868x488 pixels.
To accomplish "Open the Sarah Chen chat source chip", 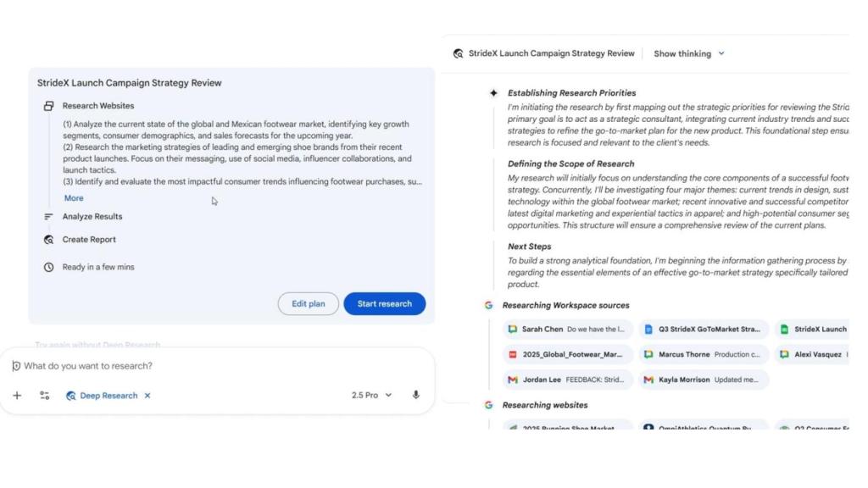I will [567, 330].
